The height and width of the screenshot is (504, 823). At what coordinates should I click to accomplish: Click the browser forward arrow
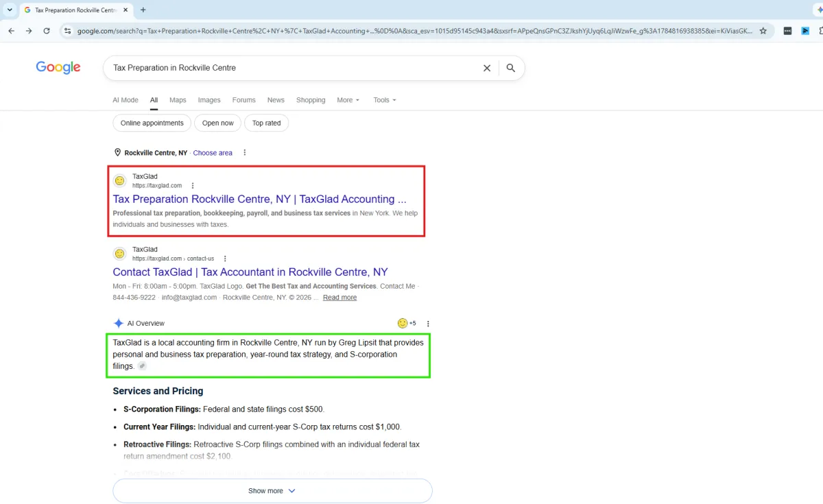29,31
